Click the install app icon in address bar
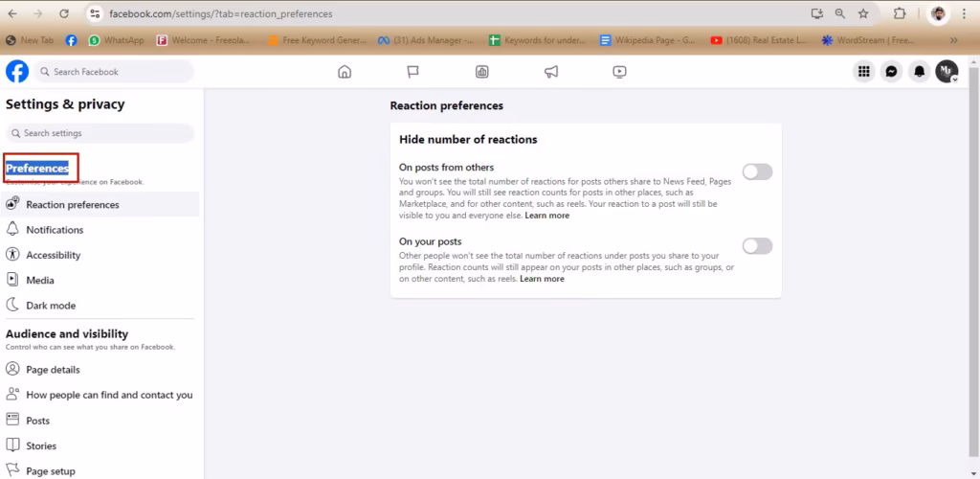 point(817,13)
